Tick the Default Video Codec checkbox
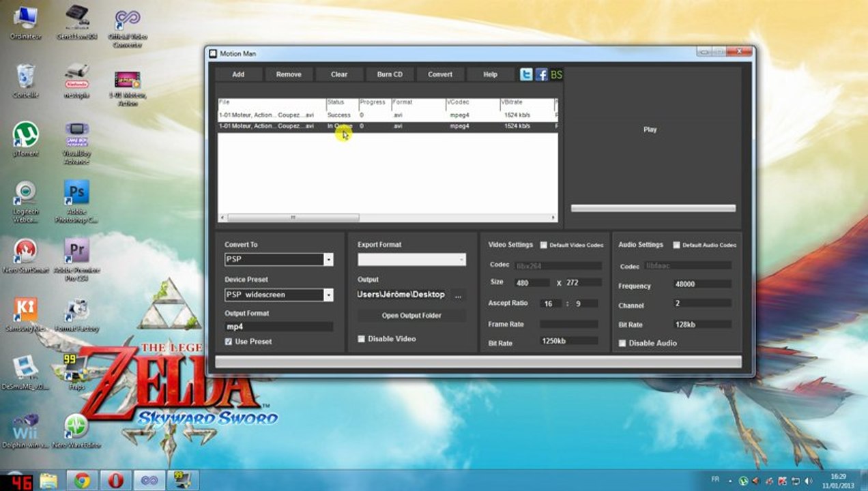Image resolution: width=868 pixels, height=491 pixels. pos(544,245)
